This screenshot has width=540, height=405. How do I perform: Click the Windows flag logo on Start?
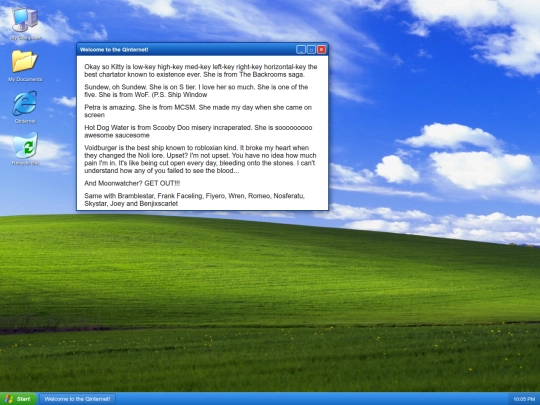[x=9, y=399]
